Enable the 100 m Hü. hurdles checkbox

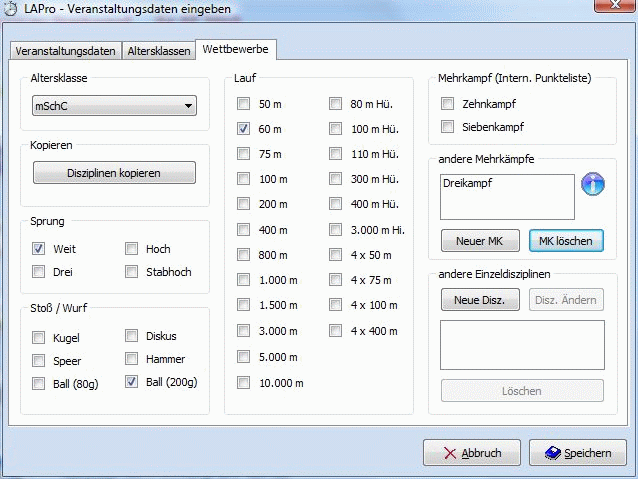pyautogui.click(x=336, y=129)
